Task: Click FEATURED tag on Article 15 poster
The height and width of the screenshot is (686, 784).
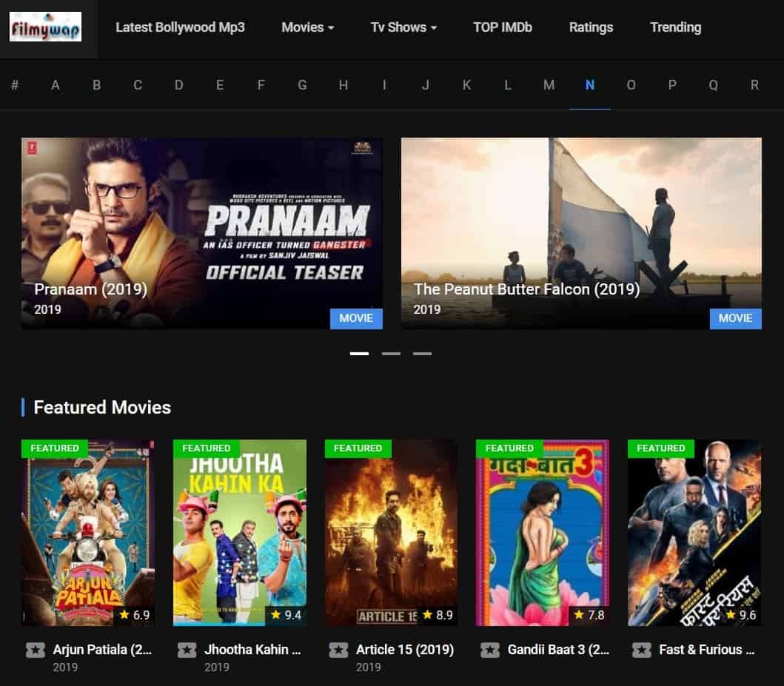Action: [358, 448]
